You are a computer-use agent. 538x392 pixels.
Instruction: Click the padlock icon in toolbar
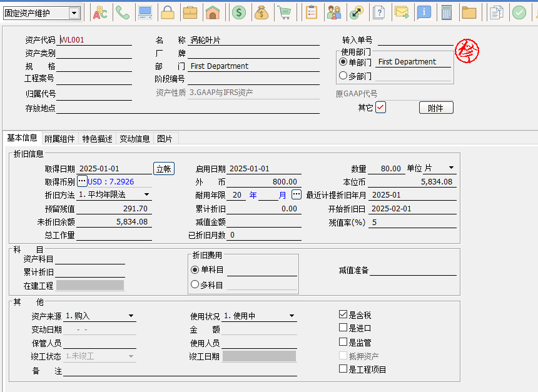[x=168, y=13]
